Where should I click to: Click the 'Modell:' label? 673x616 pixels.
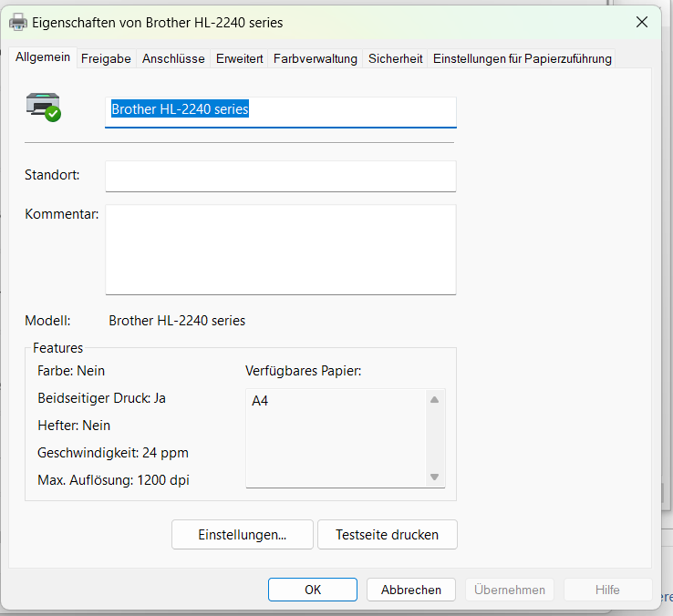point(47,321)
